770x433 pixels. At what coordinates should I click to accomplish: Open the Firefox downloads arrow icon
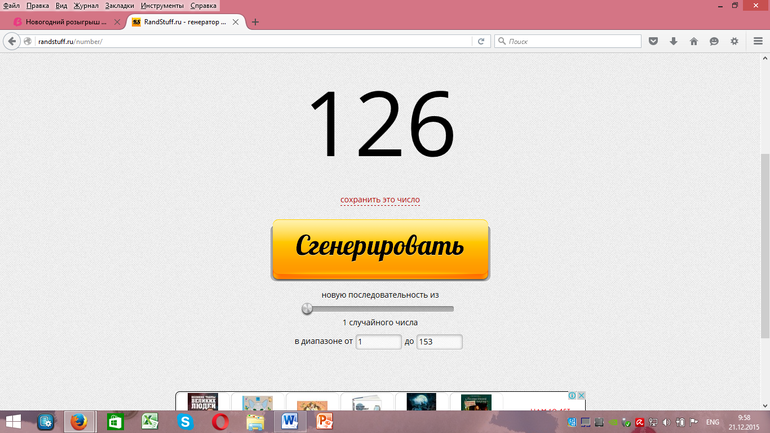click(673, 41)
